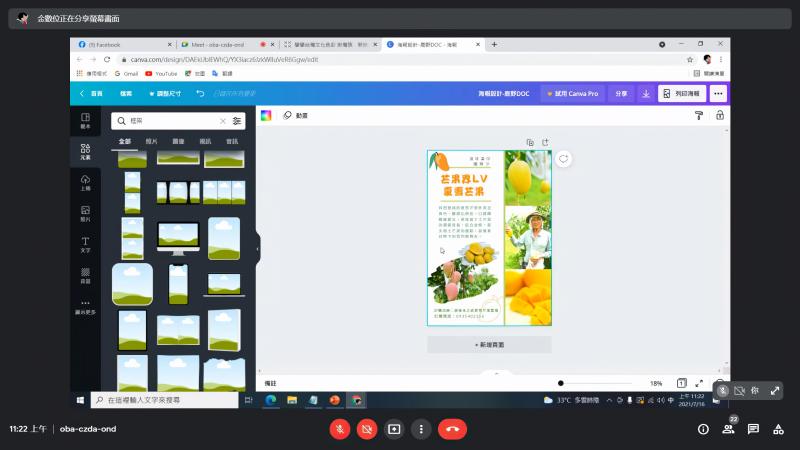Viewport: 800px width, 450px height.
Task: Open Windows Start menu in shared screen
Action: 80,400
